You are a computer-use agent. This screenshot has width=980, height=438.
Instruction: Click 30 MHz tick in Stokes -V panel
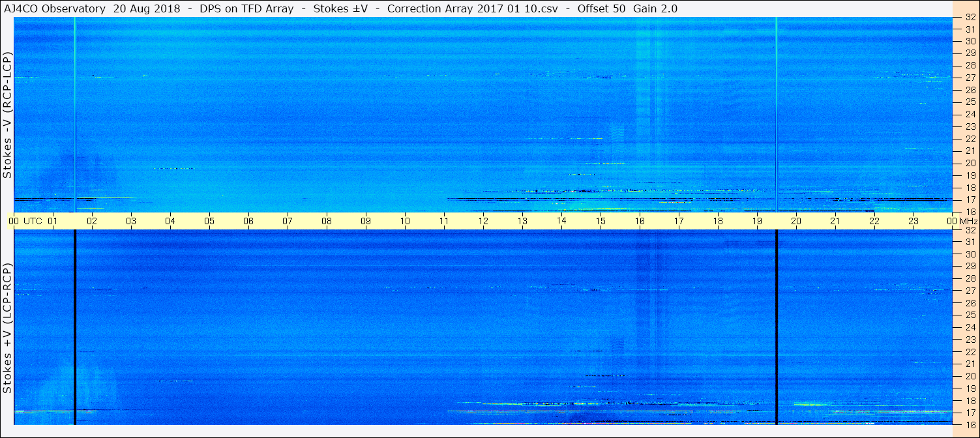[970, 40]
